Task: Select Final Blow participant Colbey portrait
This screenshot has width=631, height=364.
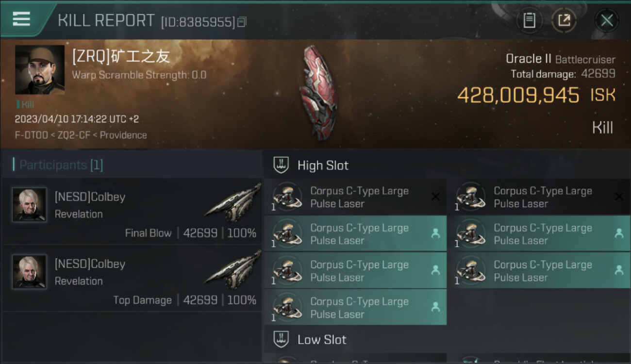Action: pyautogui.click(x=29, y=205)
